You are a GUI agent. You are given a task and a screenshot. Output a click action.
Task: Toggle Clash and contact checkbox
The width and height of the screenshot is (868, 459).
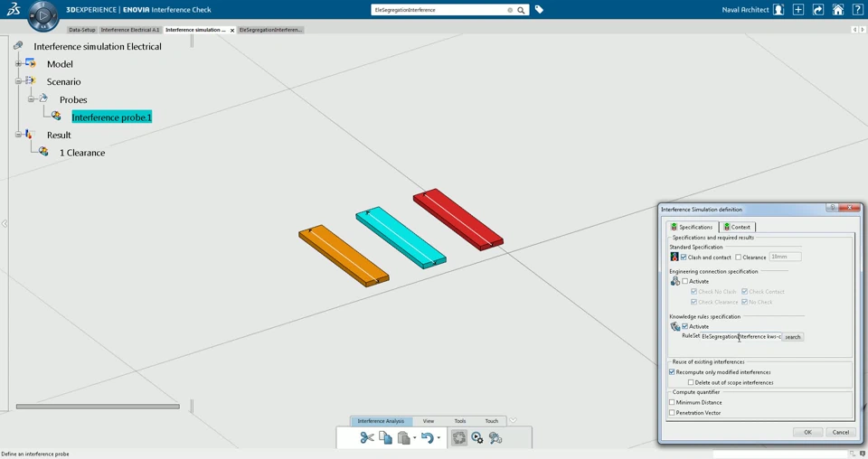tap(684, 258)
